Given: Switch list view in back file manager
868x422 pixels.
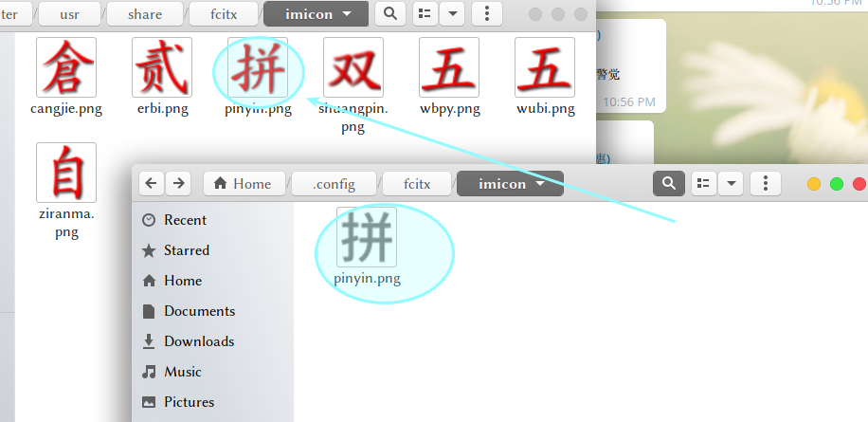Looking at the screenshot, I should point(425,14).
